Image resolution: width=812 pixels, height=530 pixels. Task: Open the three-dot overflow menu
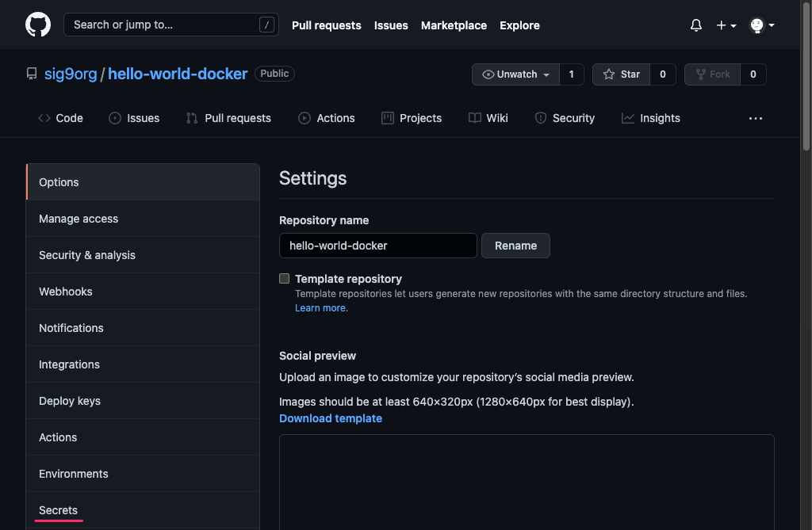tap(756, 119)
